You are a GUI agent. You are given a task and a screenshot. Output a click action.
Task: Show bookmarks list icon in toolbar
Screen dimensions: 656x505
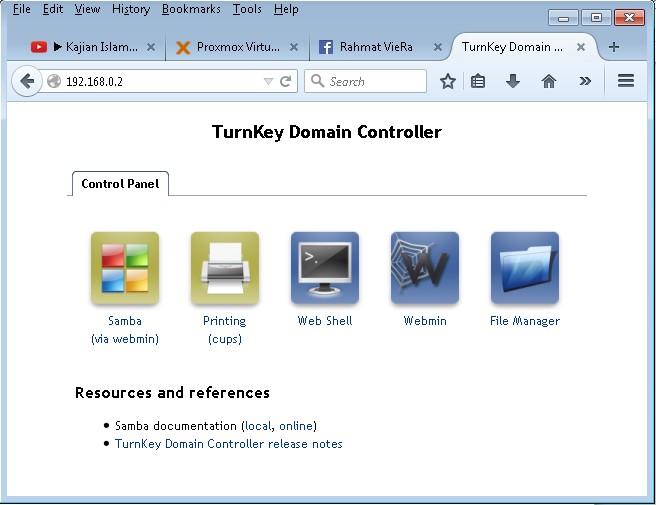point(478,81)
